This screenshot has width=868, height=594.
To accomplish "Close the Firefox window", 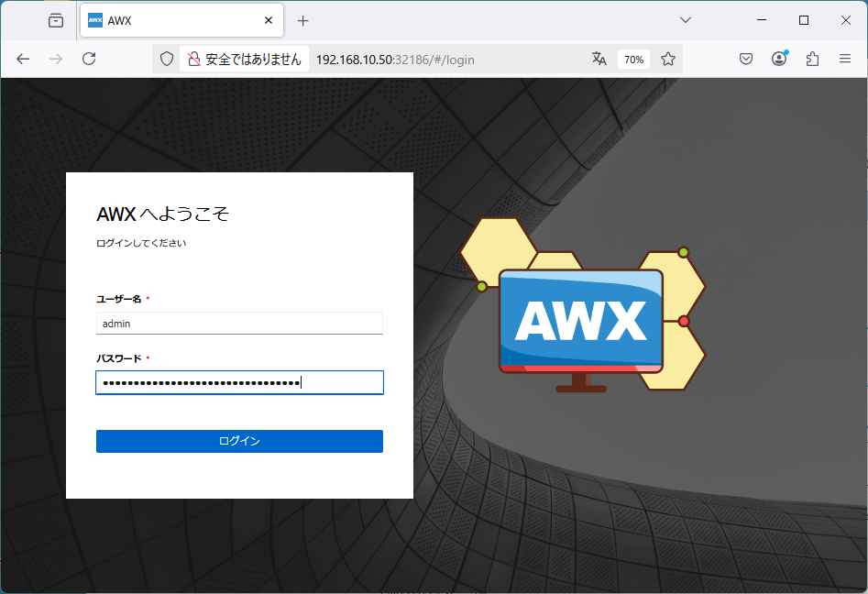I will click(846, 20).
